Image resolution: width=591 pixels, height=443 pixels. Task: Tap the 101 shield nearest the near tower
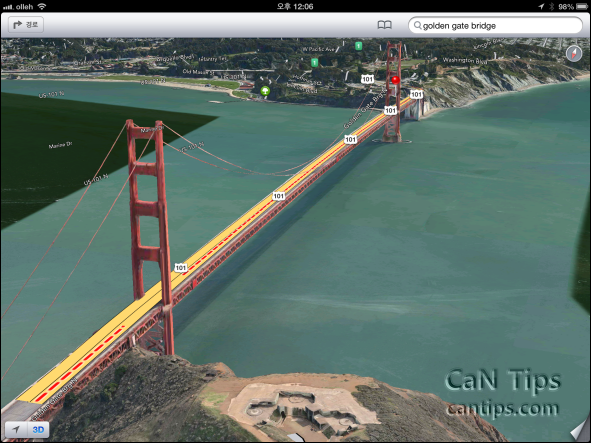point(181,268)
